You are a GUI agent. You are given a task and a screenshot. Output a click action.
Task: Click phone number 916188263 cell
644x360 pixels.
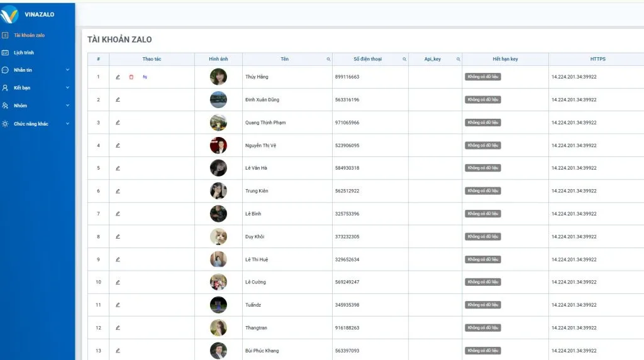347,328
